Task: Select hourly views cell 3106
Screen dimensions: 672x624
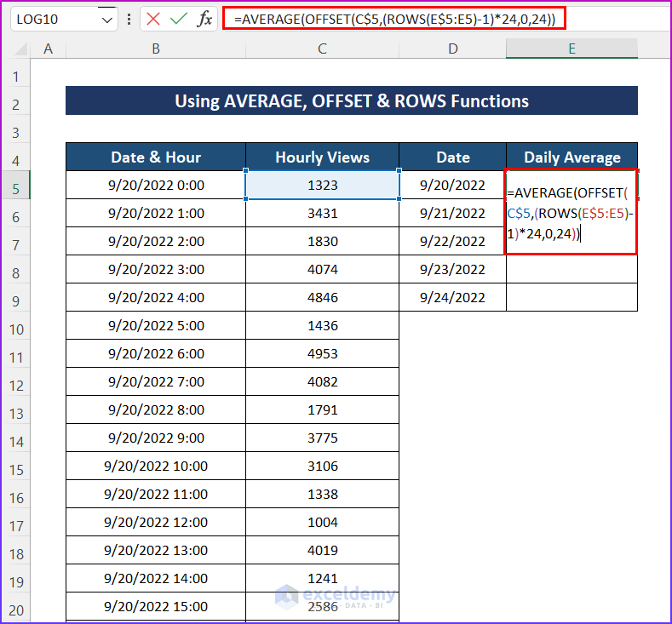Action: [x=322, y=466]
